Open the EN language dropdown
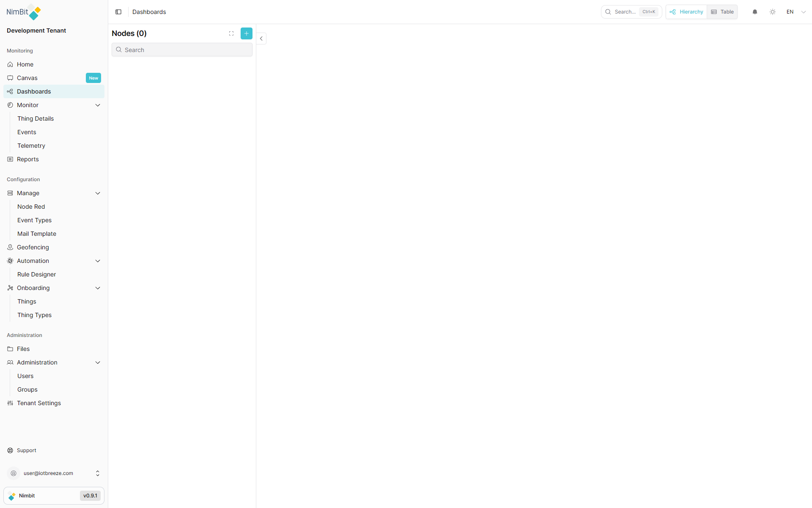 tap(794, 12)
